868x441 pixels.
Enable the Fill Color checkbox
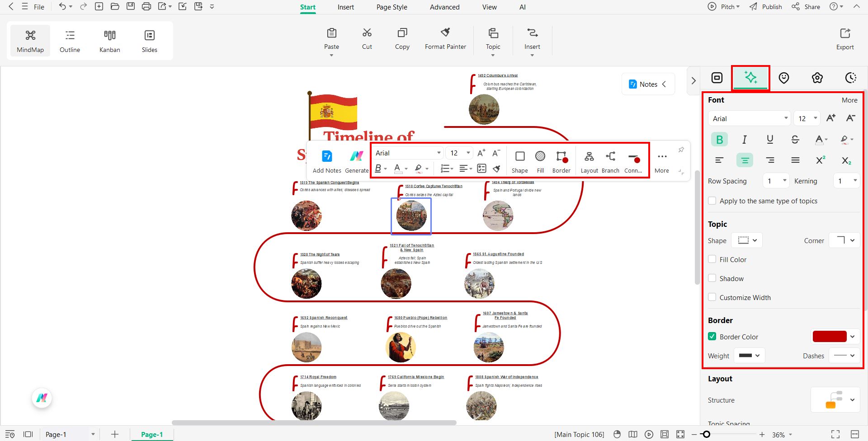pyautogui.click(x=712, y=259)
